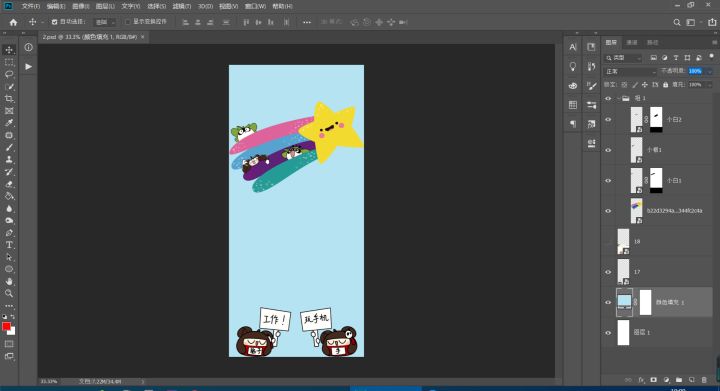Add layer mask from panel bottom
This screenshot has width=720, height=391.
pos(653,380)
